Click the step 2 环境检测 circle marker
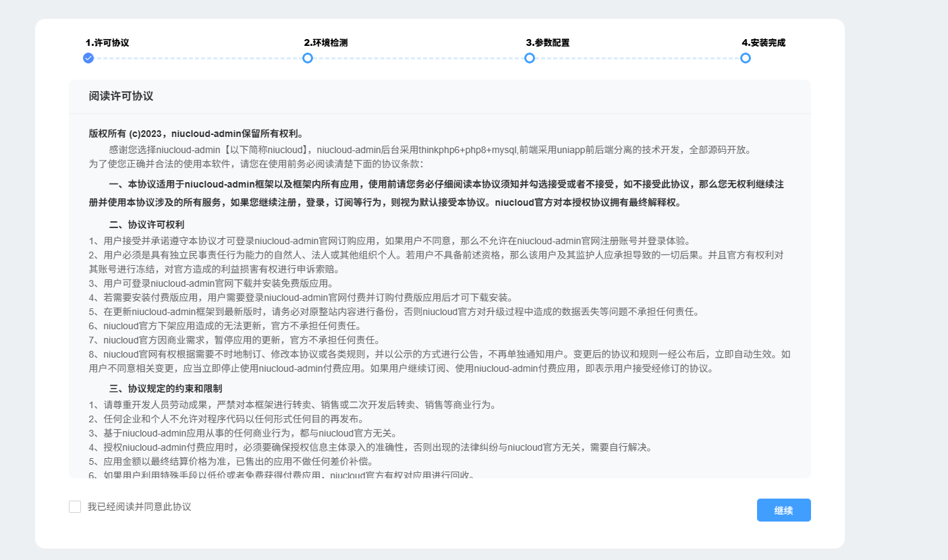 pyautogui.click(x=308, y=58)
